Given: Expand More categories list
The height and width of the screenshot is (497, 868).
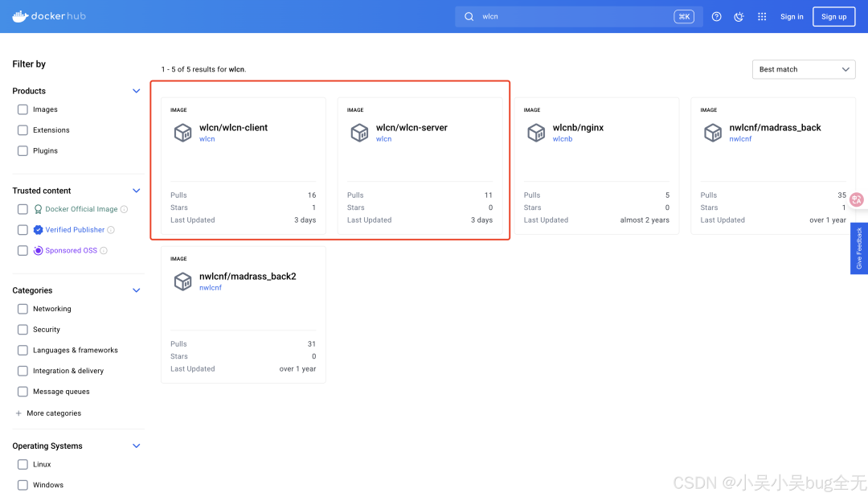Looking at the screenshot, I should 54,413.
